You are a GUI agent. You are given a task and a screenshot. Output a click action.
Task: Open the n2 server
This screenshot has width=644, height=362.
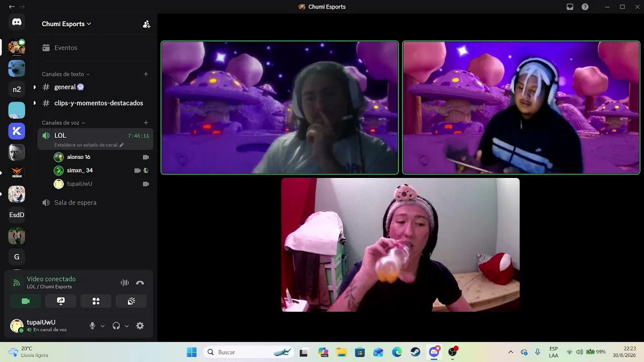(17, 89)
